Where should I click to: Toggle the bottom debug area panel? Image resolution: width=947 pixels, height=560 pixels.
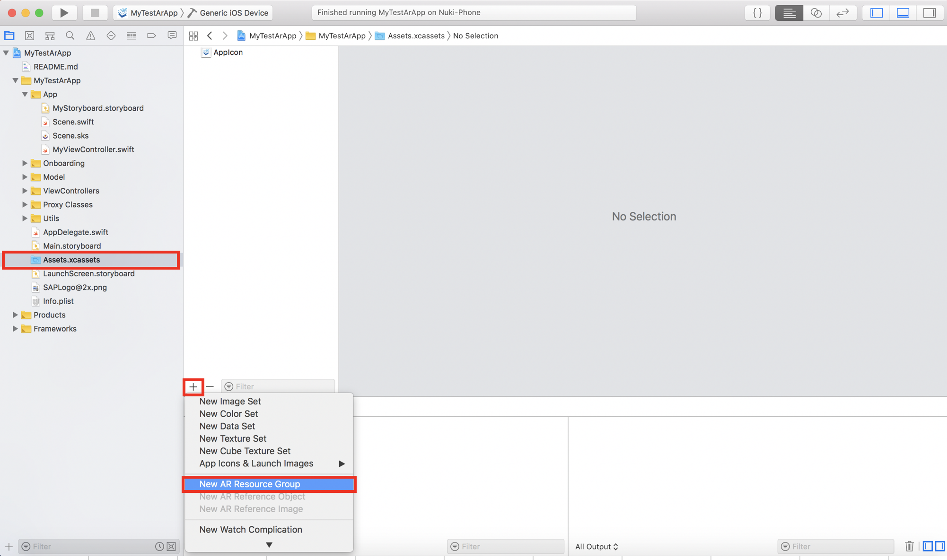(903, 13)
